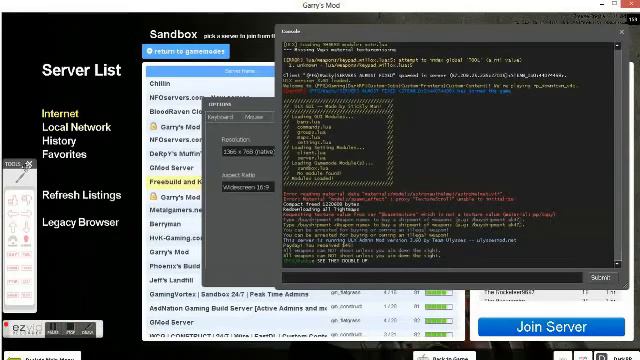Select Jeff's Landfill server row
This screenshot has width=640, height=360.
(x=174, y=280)
